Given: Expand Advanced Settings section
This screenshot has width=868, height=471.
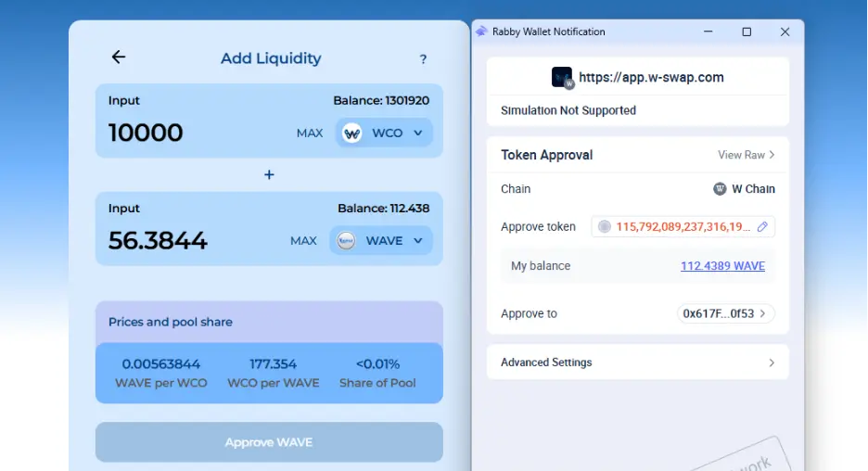Looking at the screenshot, I should (637, 363).
